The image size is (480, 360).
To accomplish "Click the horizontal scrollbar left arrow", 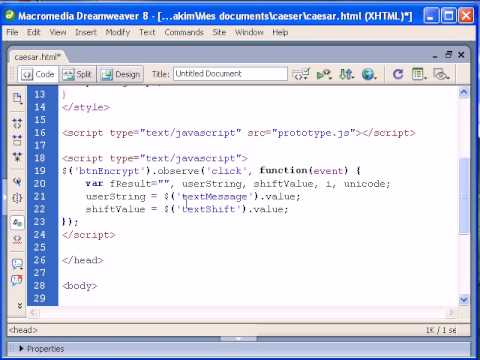I will point(34,313).
